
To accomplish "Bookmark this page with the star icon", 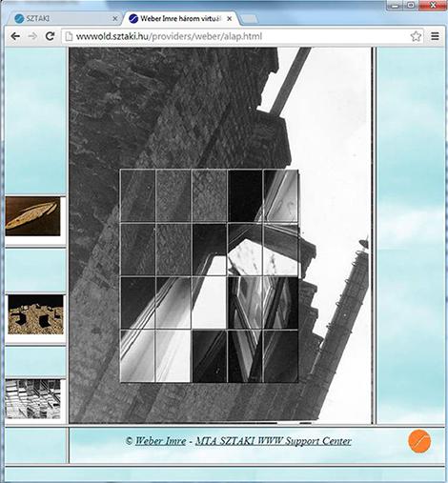I will coord(416,36).
